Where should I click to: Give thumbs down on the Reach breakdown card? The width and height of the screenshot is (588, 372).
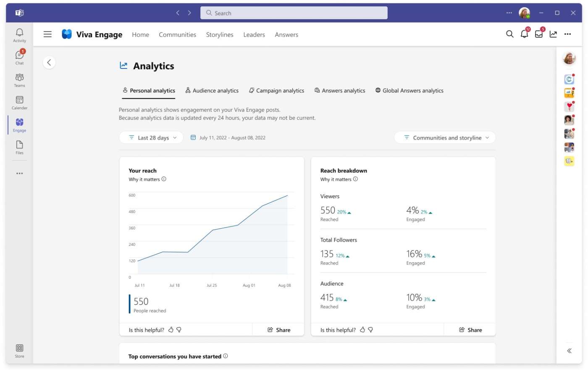(x=370, y=330)
